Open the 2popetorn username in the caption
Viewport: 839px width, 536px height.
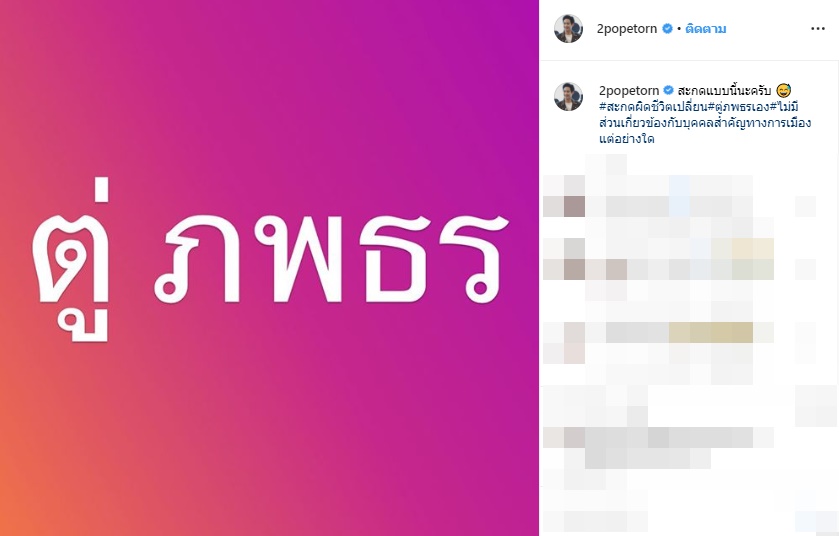[629, 90]
